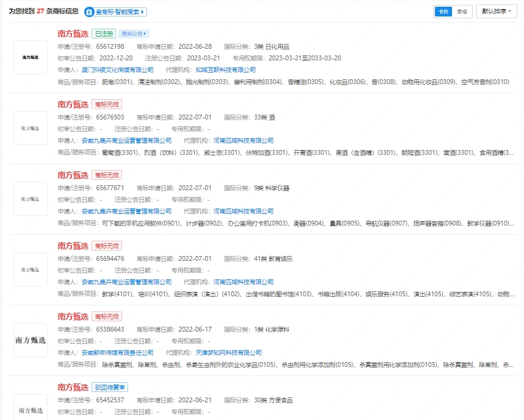Click the 已注册 status tag
Image resolution: width=524 pixels, height=420 pixels.
point(104,34)
